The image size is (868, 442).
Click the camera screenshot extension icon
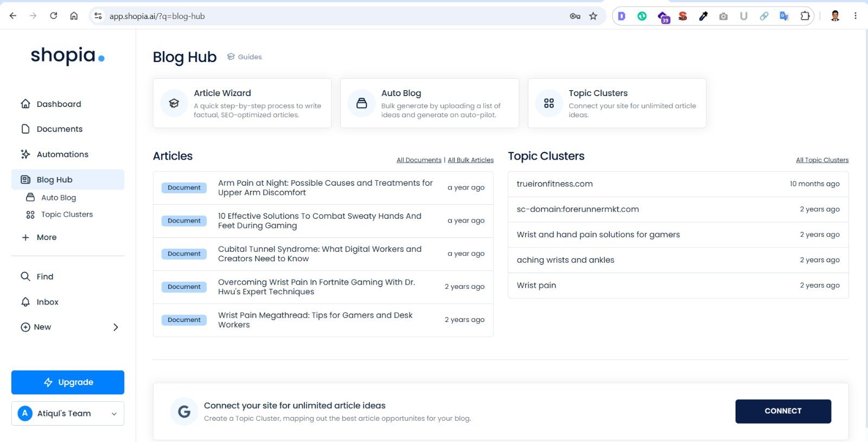pos(723,16)
